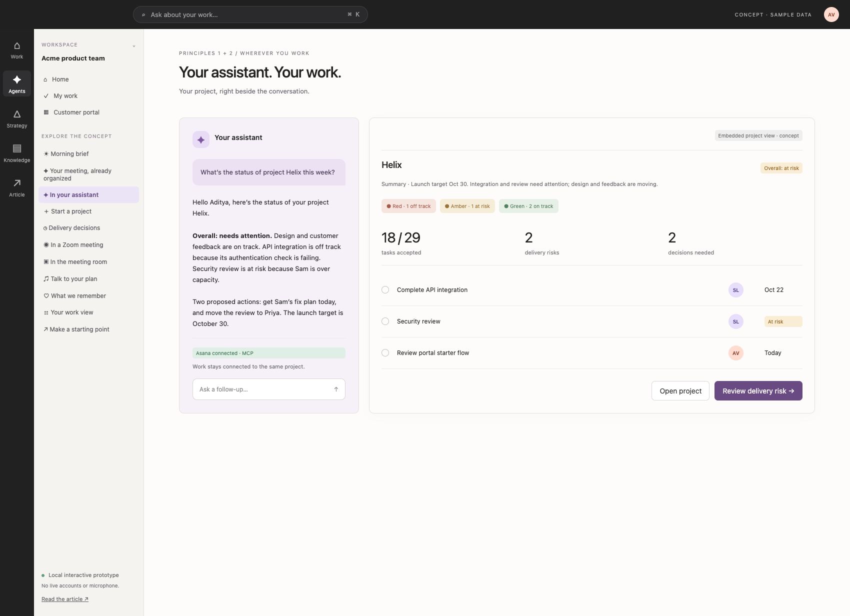Image resolution: width=850 pixels, height=616 pixels.
Task: Check off the Security review task
Action: pyautogui.click(x=385, y=321)
